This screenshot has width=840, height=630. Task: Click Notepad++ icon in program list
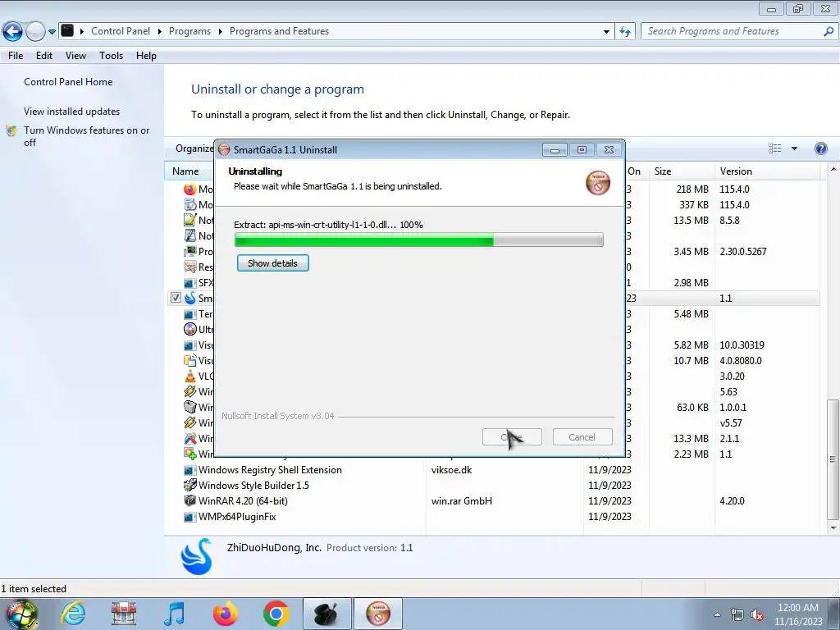coord(190,220)
